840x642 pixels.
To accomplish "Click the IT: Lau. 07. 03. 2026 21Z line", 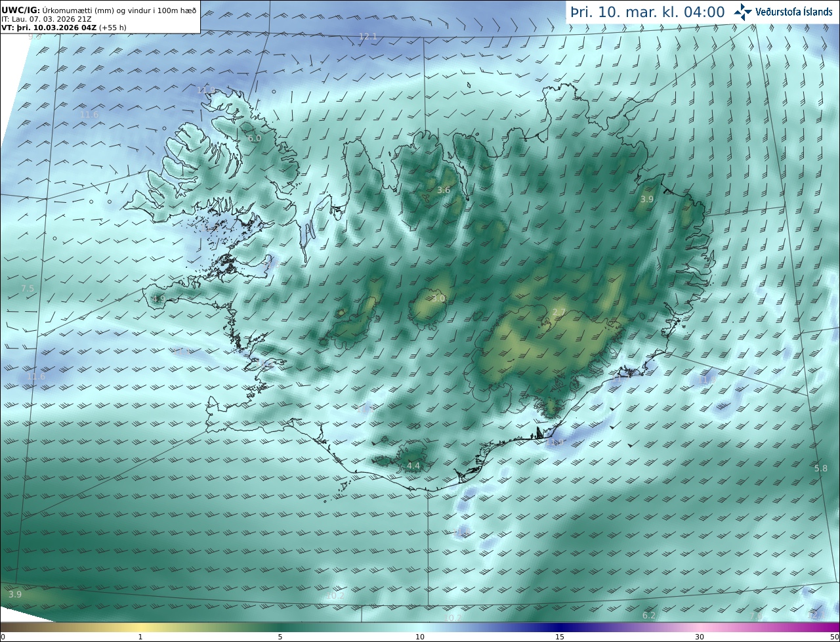I will pyautogui.click(x=47, y=19).
